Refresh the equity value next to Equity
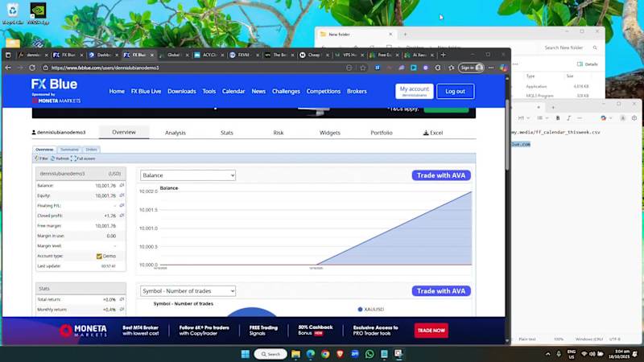Screen dimensions: 644x362 [x=122, y=195]
